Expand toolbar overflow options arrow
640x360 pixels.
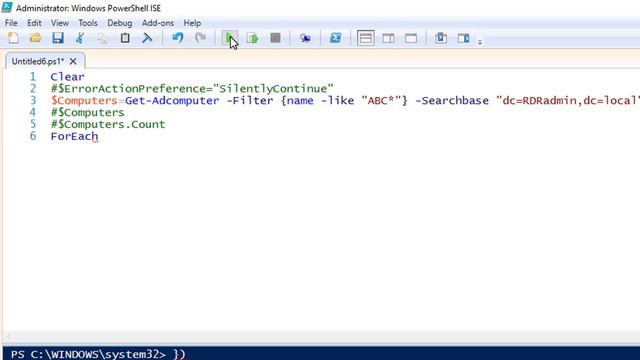(480, 42)
